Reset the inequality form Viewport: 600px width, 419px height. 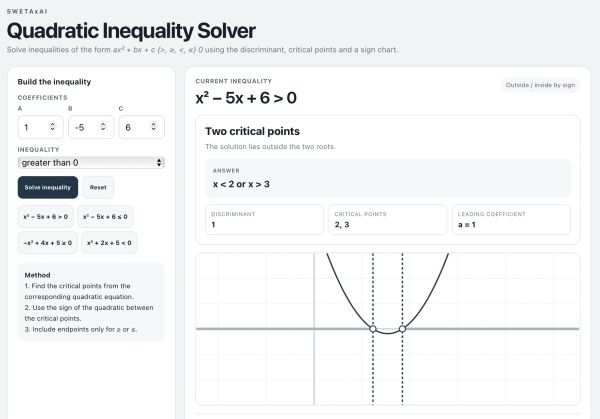click(x=98, y=187)
